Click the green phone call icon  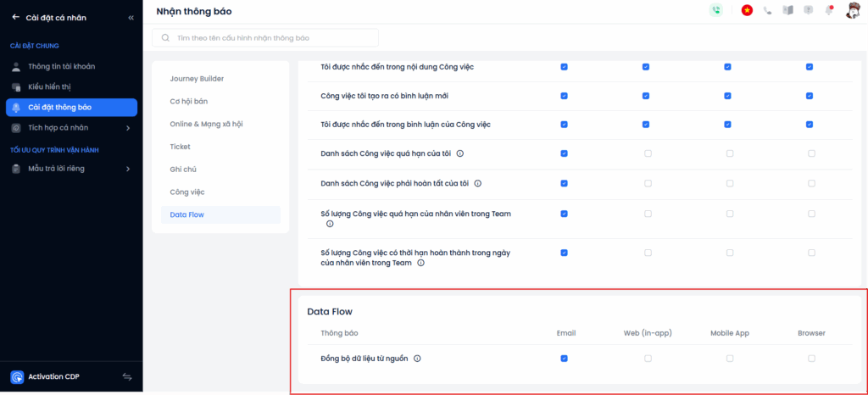tap(717, 10)
